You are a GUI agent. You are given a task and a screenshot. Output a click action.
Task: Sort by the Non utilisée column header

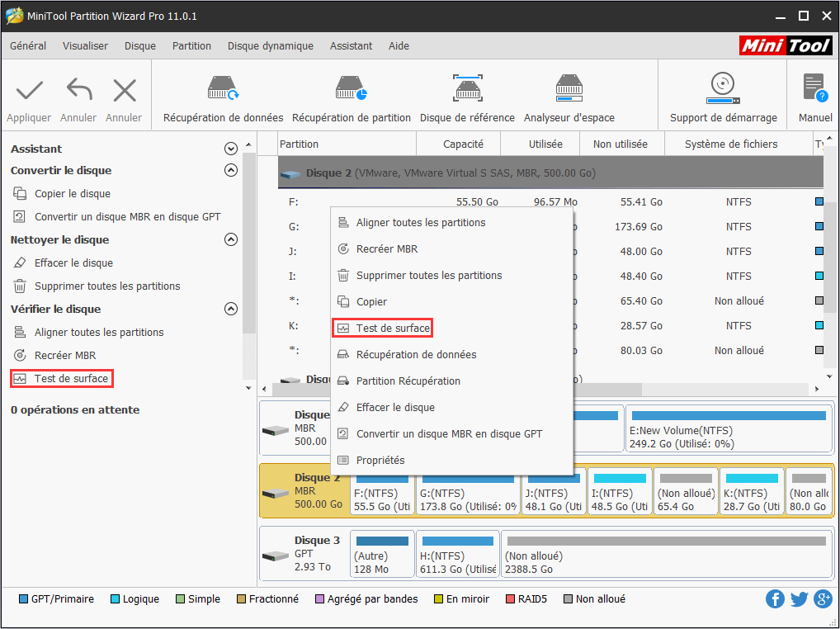[622, 144]
